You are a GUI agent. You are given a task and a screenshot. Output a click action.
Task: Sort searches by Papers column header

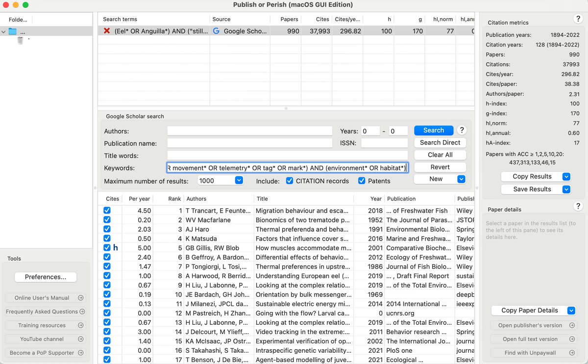[289, 19]
